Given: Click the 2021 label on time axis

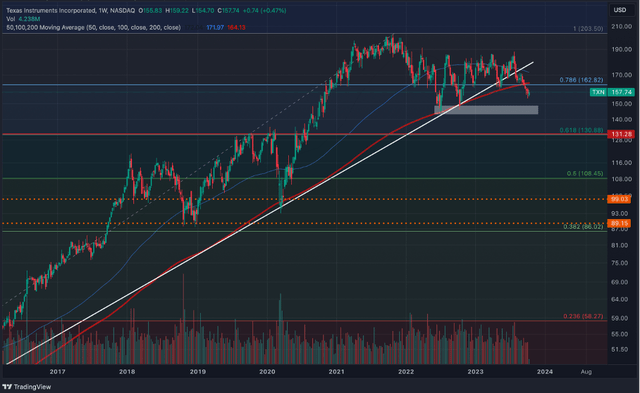Looking at the screenshot, I should pos(336,372).
